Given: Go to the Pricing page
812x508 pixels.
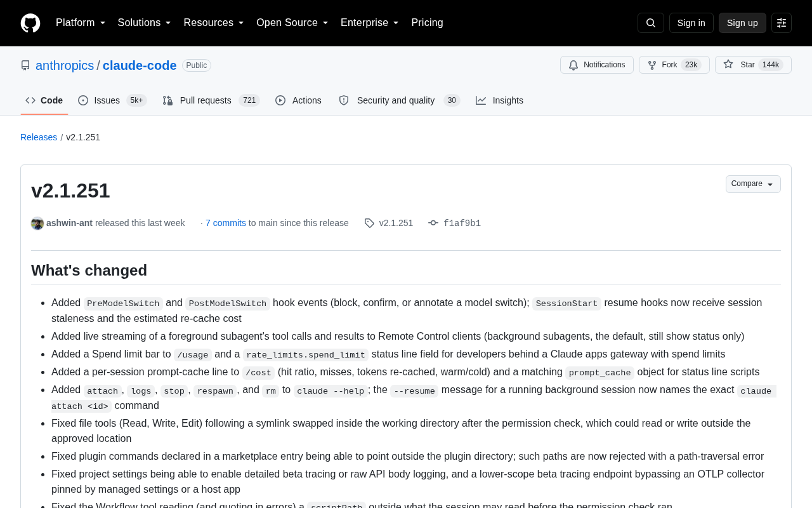Looking at the screenshot, I should (427, 23).
